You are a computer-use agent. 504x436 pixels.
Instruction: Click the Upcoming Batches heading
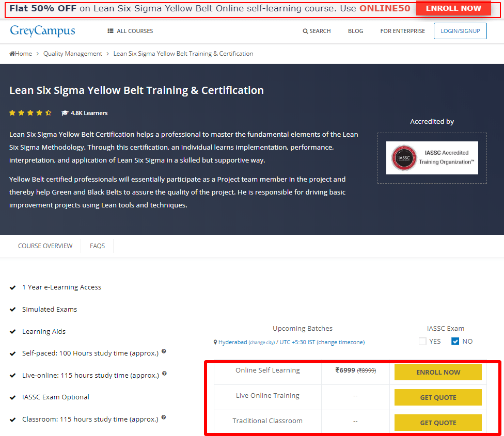click(x=303, y=329)
